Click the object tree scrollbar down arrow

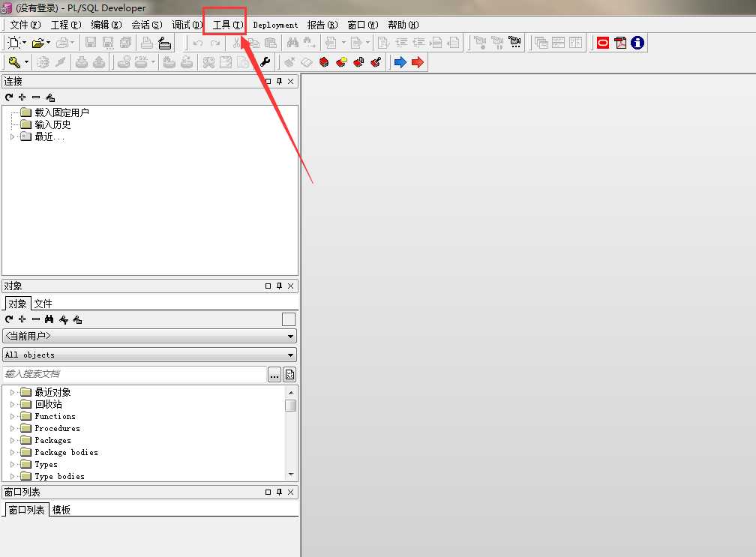click(x=291, y=475)
